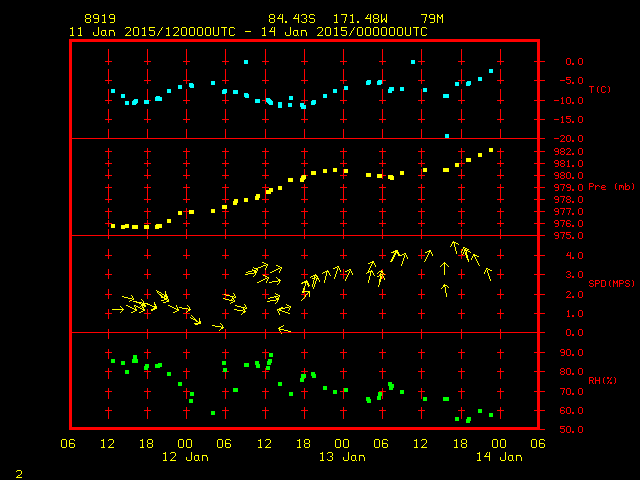Click the elevation label 79M
The width and height of the screenshot is (640, 480).
[432, 19]
